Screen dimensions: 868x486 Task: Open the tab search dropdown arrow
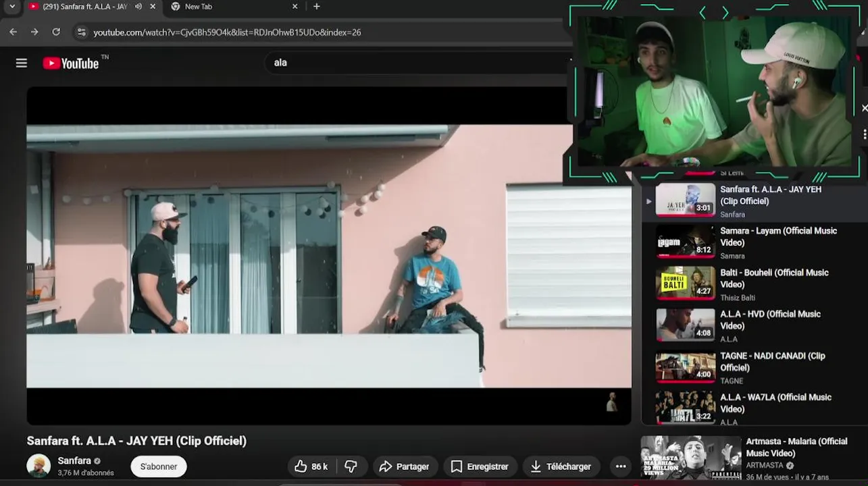click(x=11, y=7)
